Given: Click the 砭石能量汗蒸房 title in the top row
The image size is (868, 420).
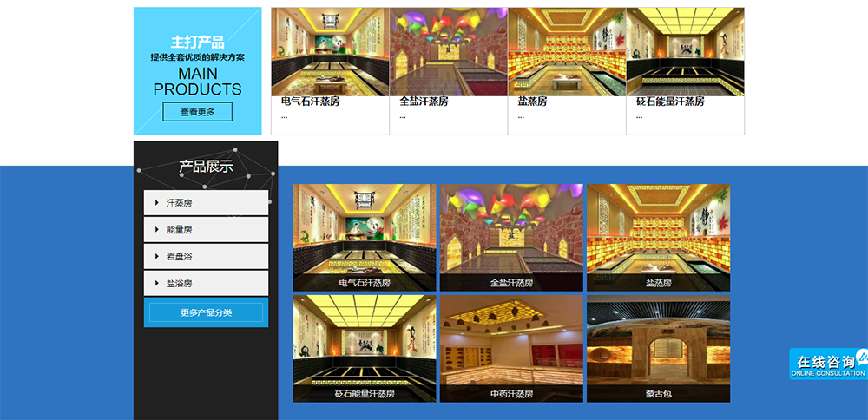Looking at the screenshot, I should point(670,102).
